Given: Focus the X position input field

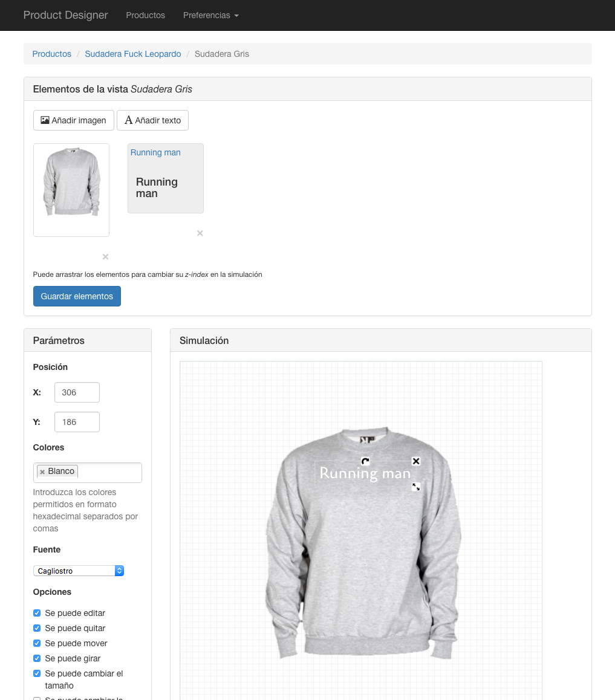Looking at the screenshot, I should click(77, 392).
